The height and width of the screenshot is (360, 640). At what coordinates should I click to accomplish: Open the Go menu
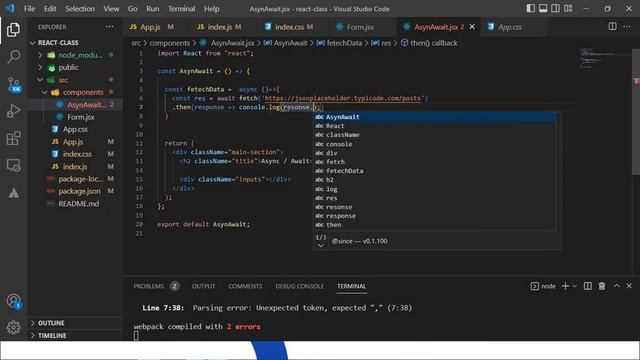(x=133, y=9)
